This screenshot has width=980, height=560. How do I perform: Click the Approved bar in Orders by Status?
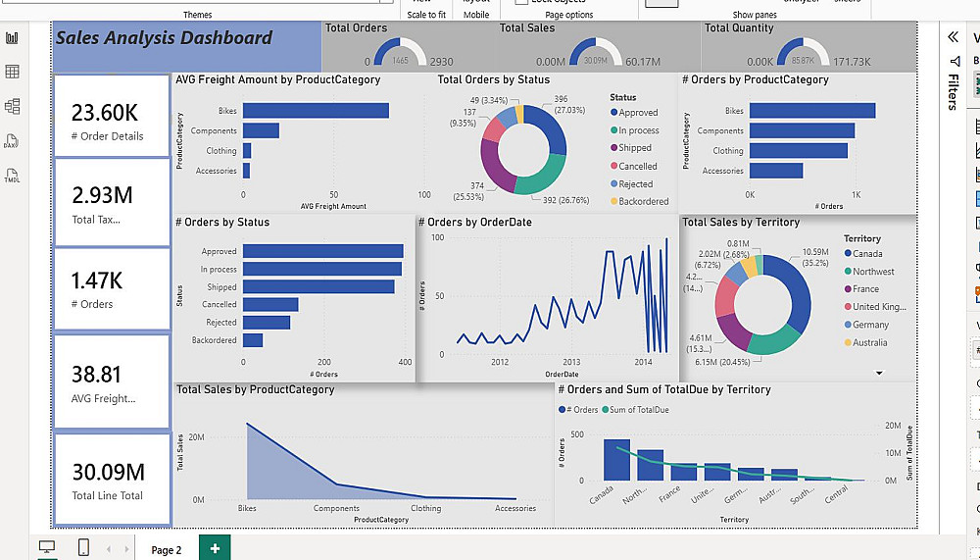(x=323, y=251)
